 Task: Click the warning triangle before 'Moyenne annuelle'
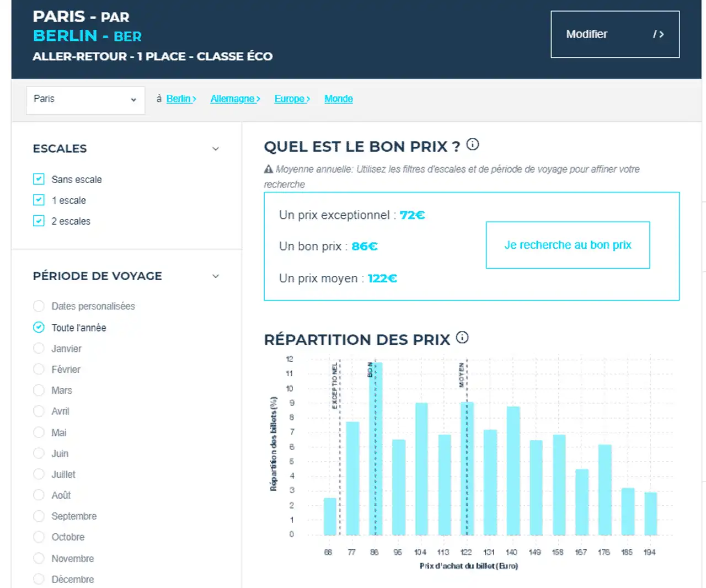pyautogui.click(x=269, y=169)
